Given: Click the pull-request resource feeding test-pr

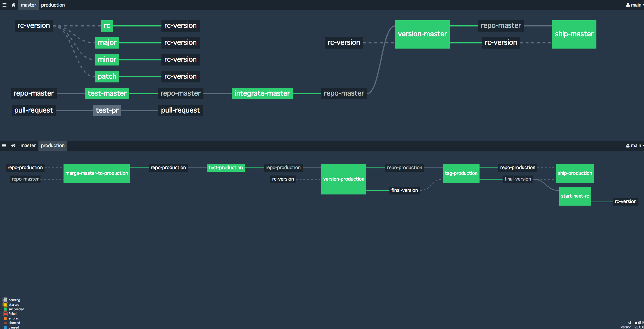Looking at the screenshot, I should click(34, 111).
